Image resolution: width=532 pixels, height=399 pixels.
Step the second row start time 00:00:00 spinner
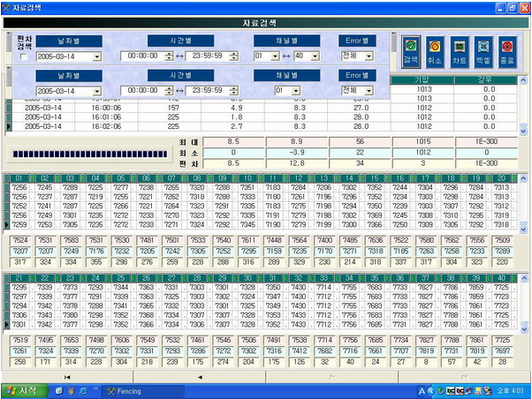[x=169, y=91]
